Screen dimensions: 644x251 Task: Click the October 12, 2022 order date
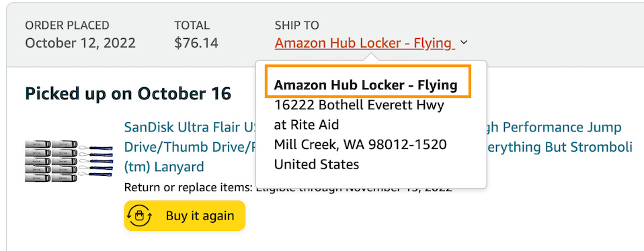click(81, 43)
